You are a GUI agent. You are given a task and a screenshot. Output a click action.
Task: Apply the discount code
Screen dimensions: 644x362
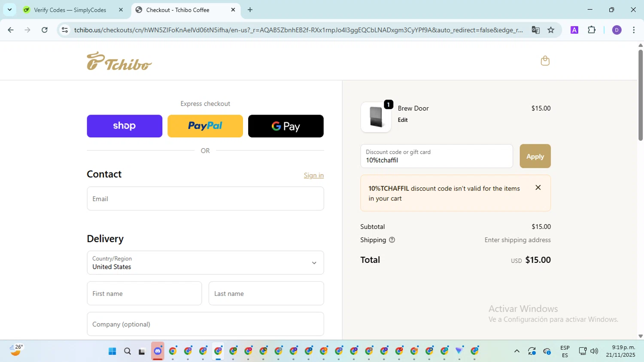[x=535, y=156]
